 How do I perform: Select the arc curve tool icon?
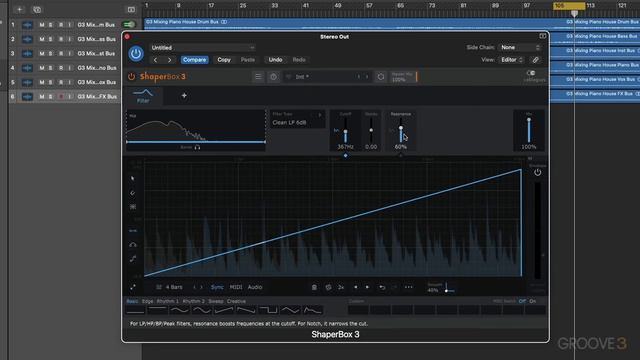[x=133, y=245]
